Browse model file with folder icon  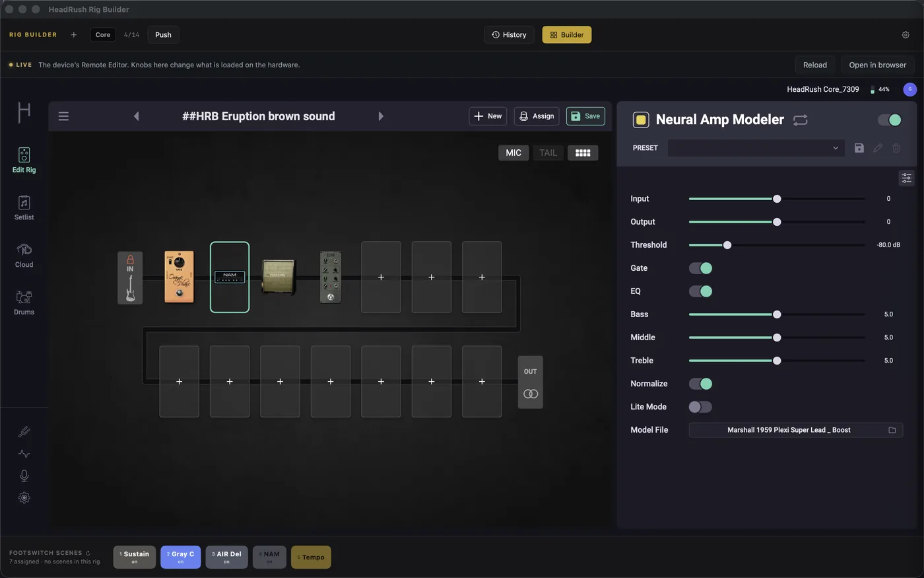892,430
